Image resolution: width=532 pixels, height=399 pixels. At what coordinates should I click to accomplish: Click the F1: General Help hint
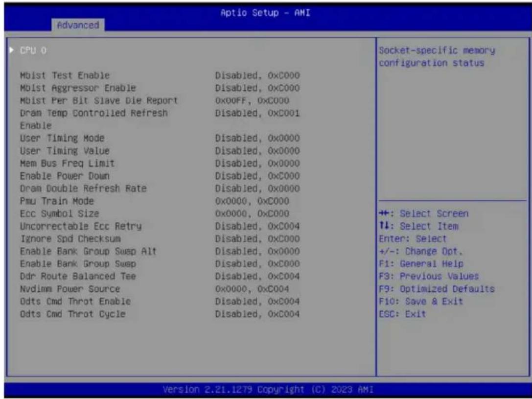click(x=421, y=263)
